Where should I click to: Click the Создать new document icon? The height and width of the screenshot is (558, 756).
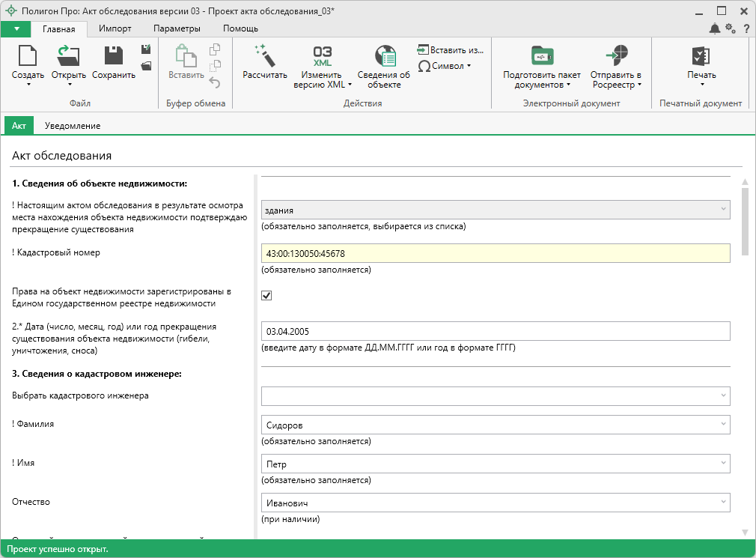click(x=28, y=57)
